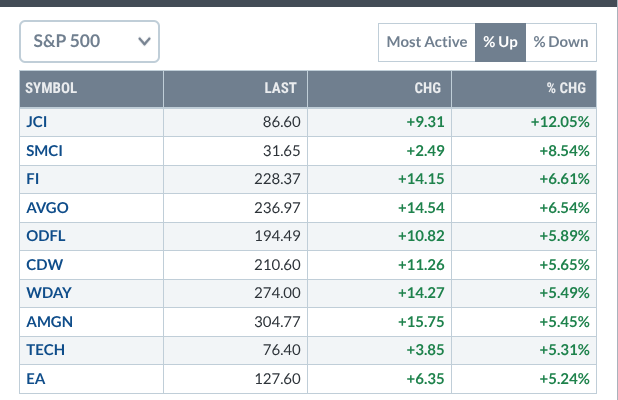
Task: Click the +5.45% value for AMGN
Action: 564,322
